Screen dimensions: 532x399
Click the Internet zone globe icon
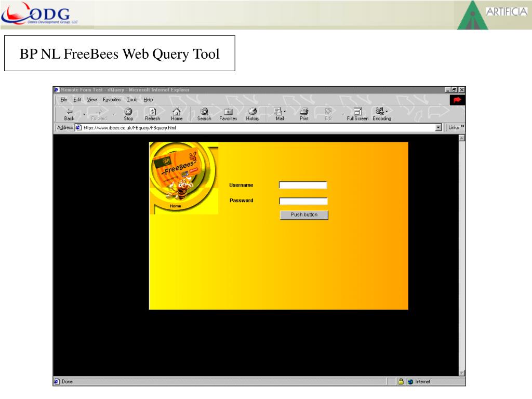point(410,381)
